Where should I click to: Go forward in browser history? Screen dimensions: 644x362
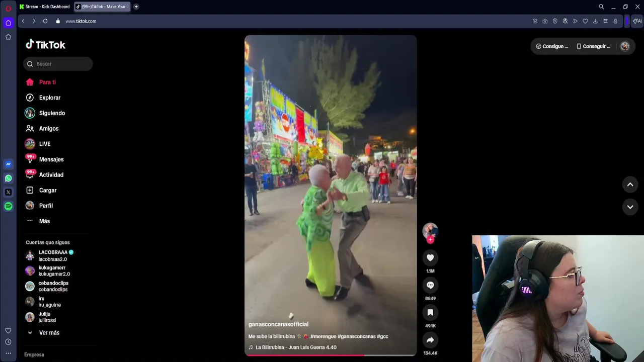click(34, 21)
